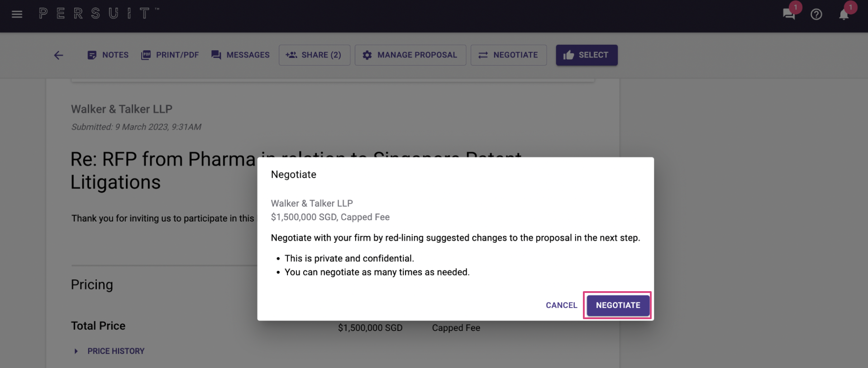Click the Persuit logo
Image resolution: width=868 pixels, height=368 pixels.
(x=99, y=14)
